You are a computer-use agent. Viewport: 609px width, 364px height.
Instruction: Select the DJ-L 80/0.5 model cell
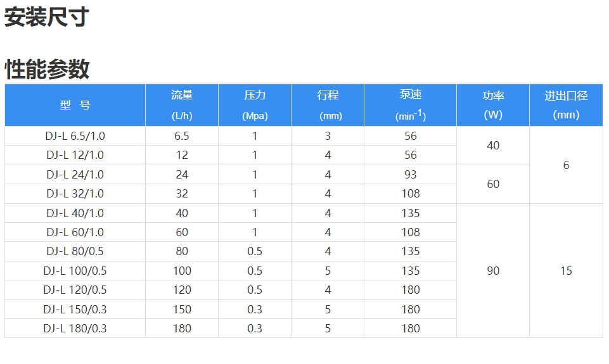click(x=75, y=251)
